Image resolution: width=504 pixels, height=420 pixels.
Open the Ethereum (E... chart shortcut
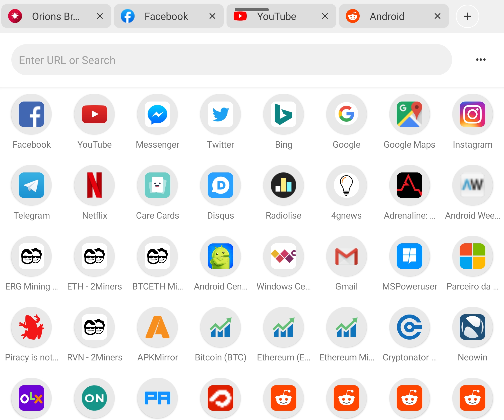click(x=283, y=327)
